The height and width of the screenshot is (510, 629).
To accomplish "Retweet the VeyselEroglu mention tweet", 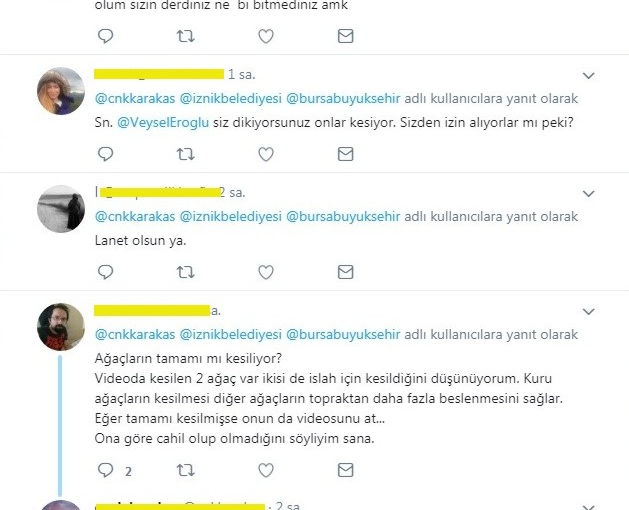I will (x=186, y=154).
